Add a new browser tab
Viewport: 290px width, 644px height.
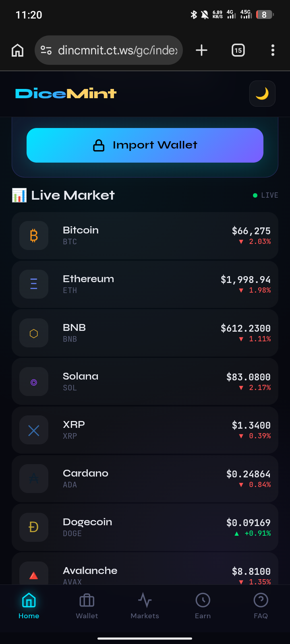click(201, 50)
